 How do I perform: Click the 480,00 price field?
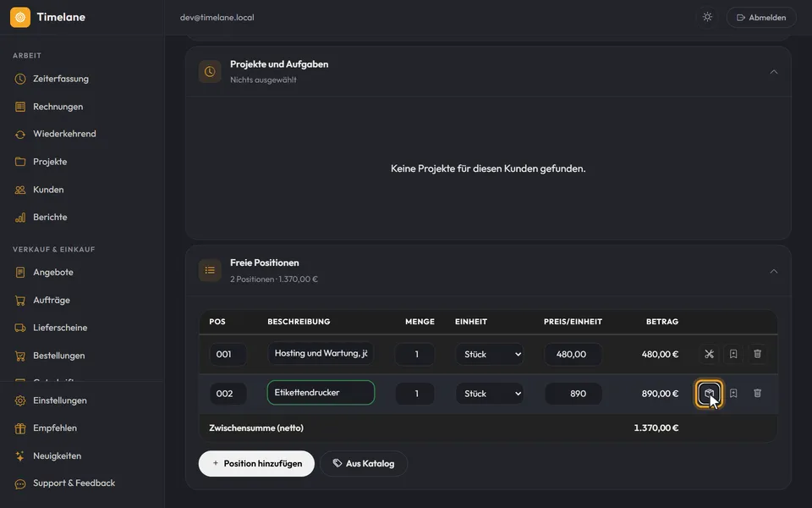pyautogui.click(x=573, y=355)
